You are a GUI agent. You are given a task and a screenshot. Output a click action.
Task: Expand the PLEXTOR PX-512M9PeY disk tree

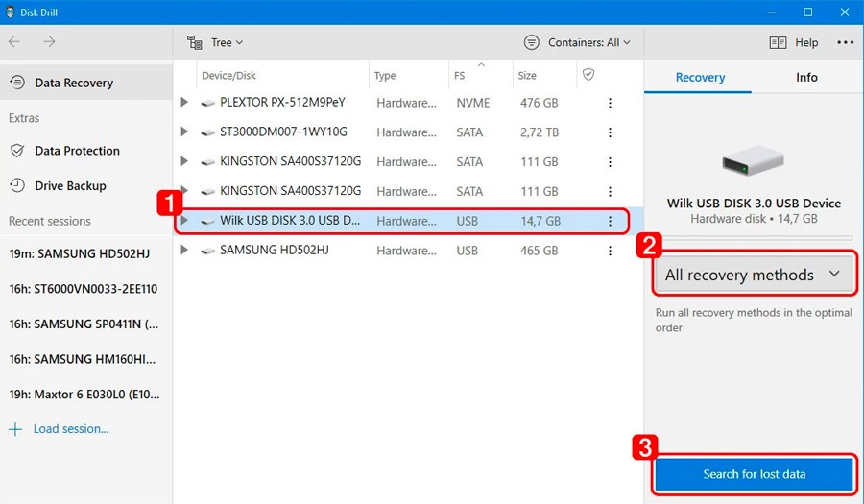[184, 103]
